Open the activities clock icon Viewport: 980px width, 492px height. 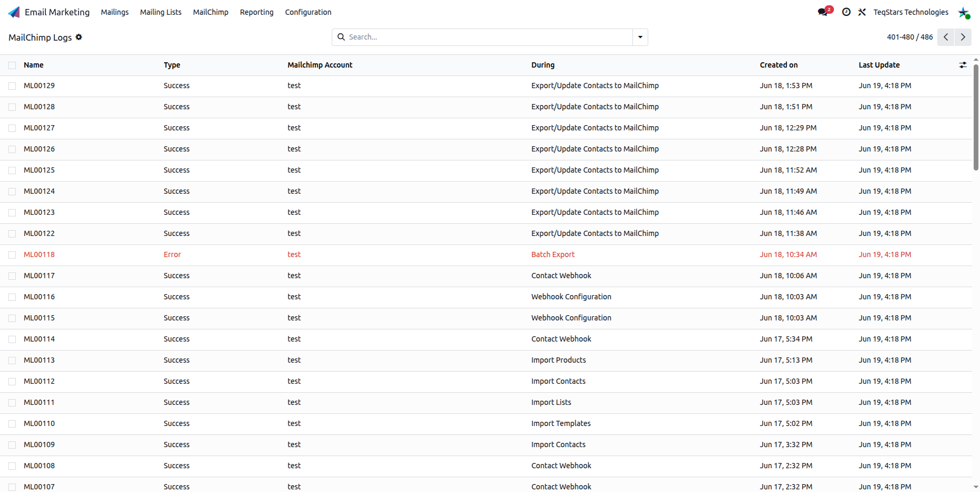[x=846, y=12]
